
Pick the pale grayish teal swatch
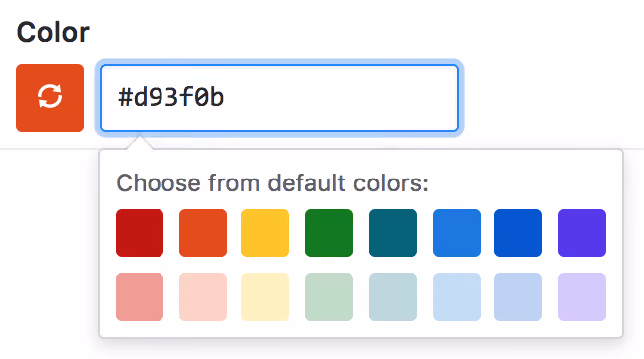point(393,297)
